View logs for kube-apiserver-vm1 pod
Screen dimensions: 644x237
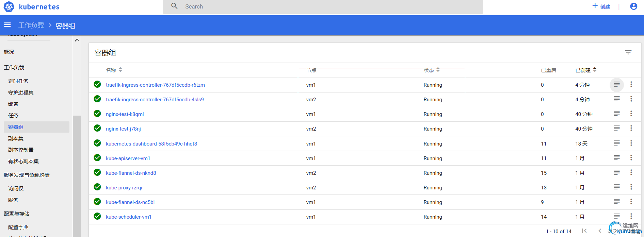[617, 158]
